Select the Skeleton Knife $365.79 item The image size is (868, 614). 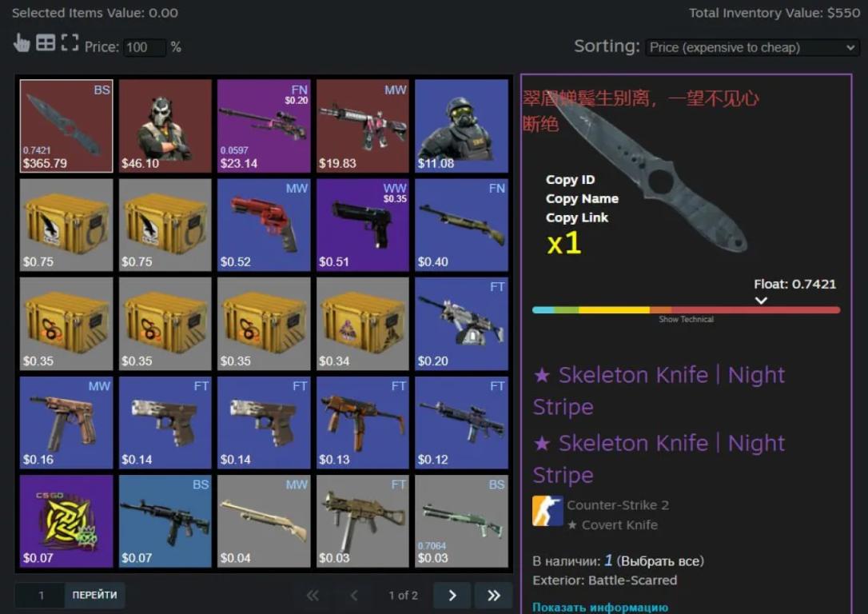(66, 126)
